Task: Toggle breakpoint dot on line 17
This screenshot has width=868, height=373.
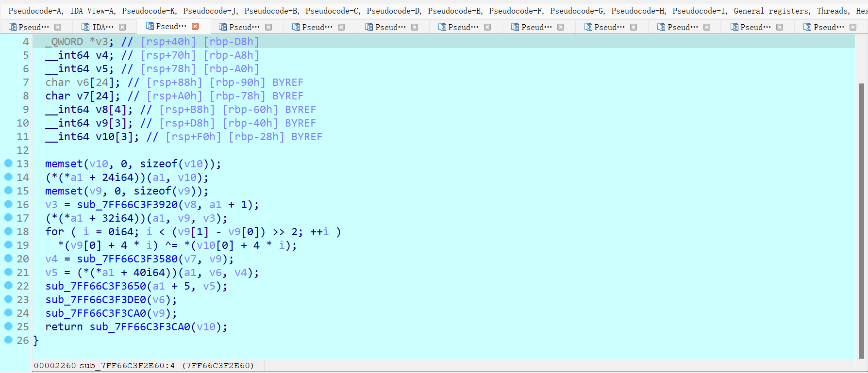Action: [x=8, y=218]
